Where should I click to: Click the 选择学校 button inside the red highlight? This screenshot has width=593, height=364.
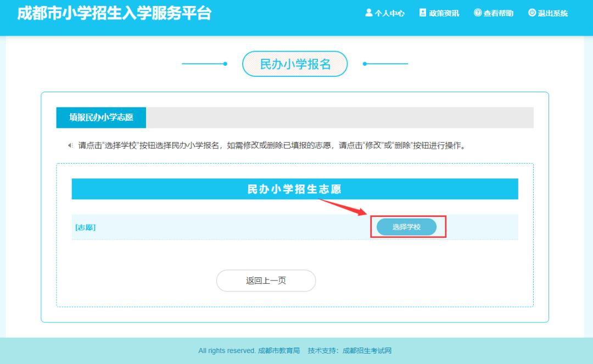click(406, 226)
